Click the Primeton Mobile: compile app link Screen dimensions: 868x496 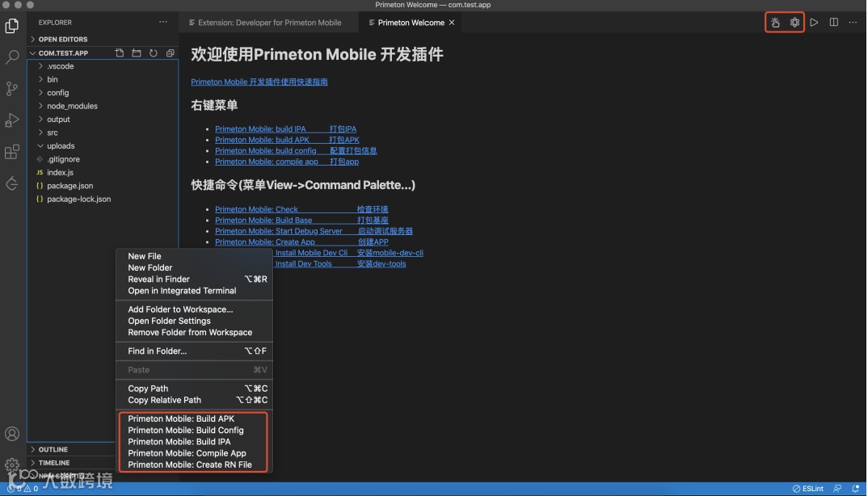[x=287, y=162]
